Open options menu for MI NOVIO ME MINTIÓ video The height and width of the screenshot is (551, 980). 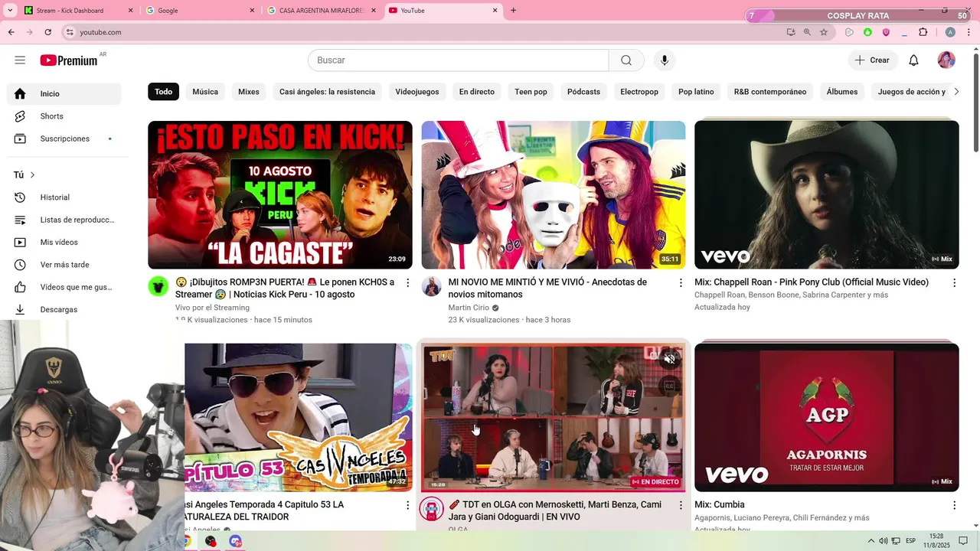coord(681,283)
